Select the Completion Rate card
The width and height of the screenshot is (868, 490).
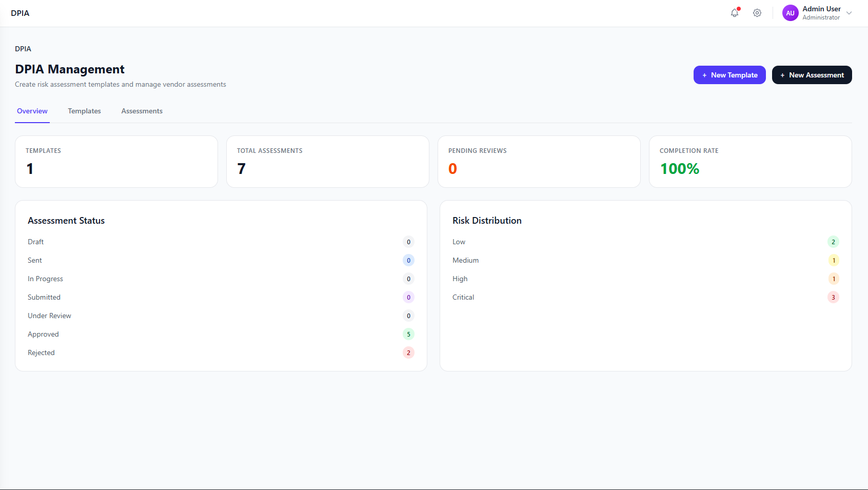click(750, 162)
